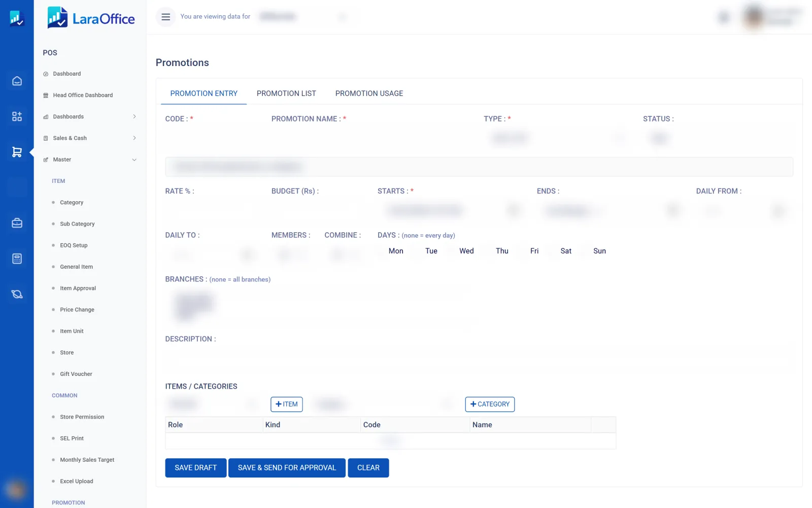
Task: Click the Dashboard gauge icon
Action: (x=46, y=74)
